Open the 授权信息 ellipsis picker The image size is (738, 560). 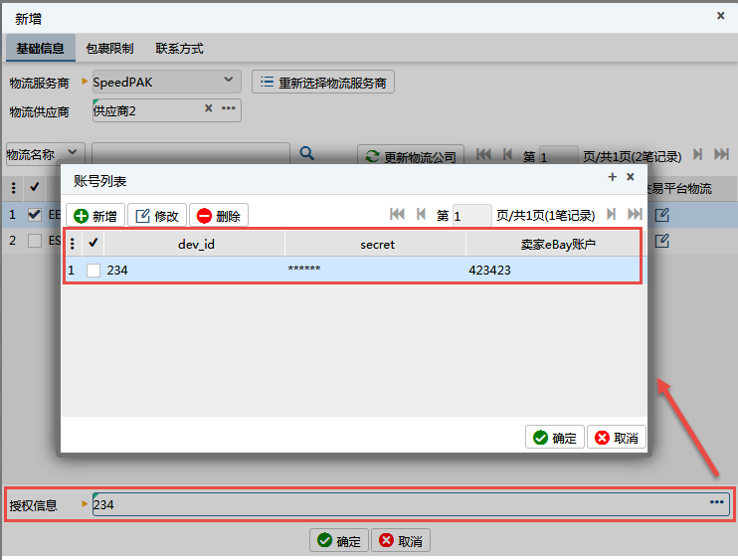717,503
